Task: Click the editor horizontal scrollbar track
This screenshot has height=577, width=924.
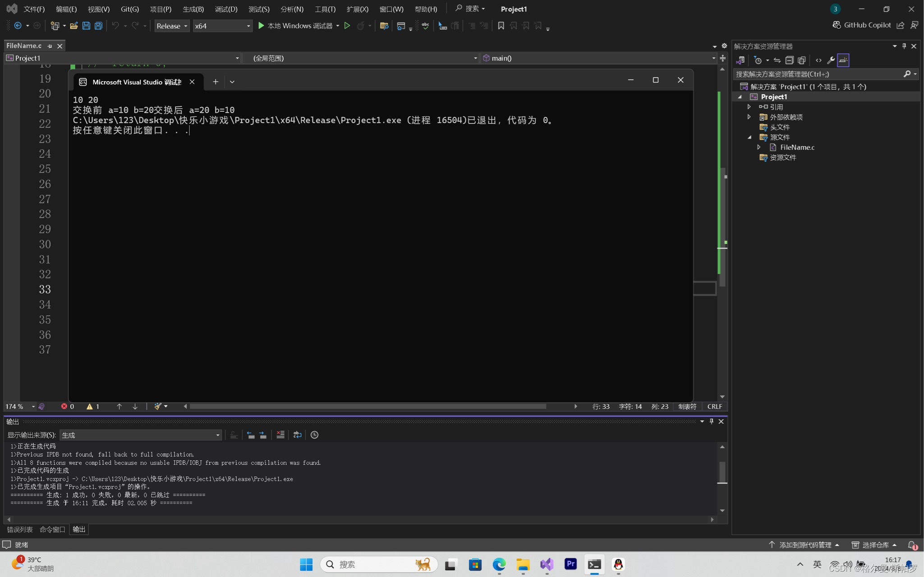Action: 380,407
